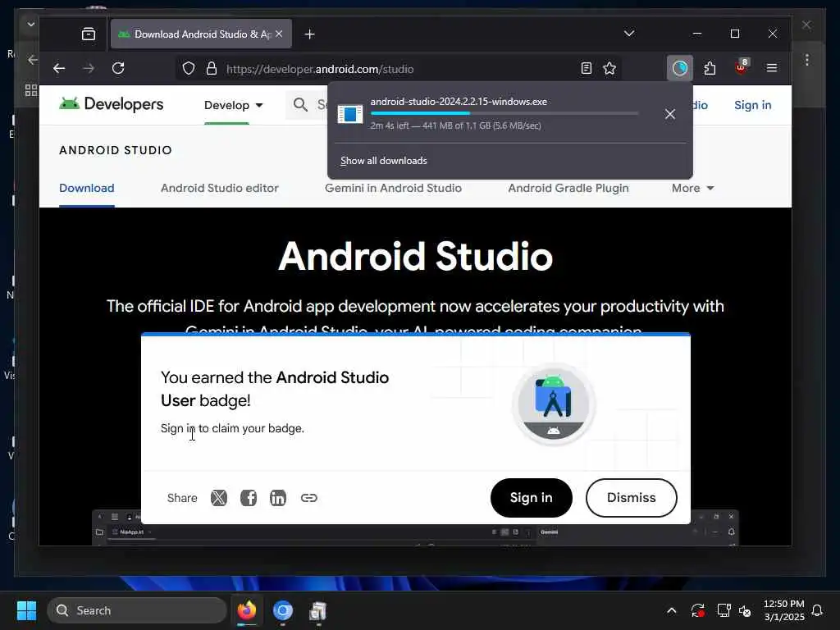The image size is (840, 630).
Task: Share badge on X (Twitter)
Action: click(218, 498)
